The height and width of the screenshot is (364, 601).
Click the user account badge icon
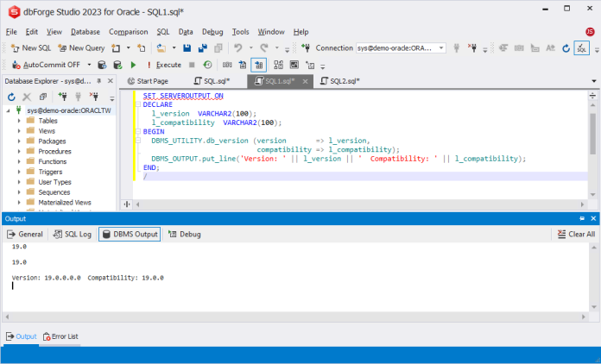590,32
